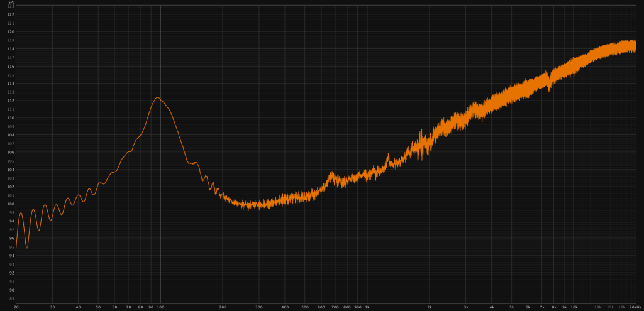Image resolution: width=644 pixels, height=311 pixels.
Task: Click the 118 value on the SPL axis
Action: coord(11,49)
